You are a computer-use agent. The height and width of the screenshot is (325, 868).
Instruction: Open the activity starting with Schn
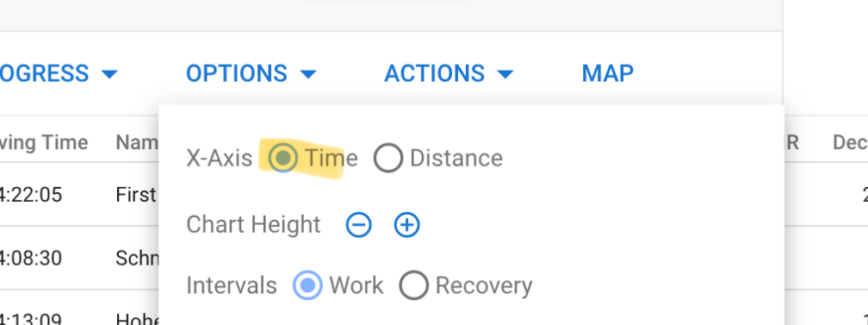137,258
